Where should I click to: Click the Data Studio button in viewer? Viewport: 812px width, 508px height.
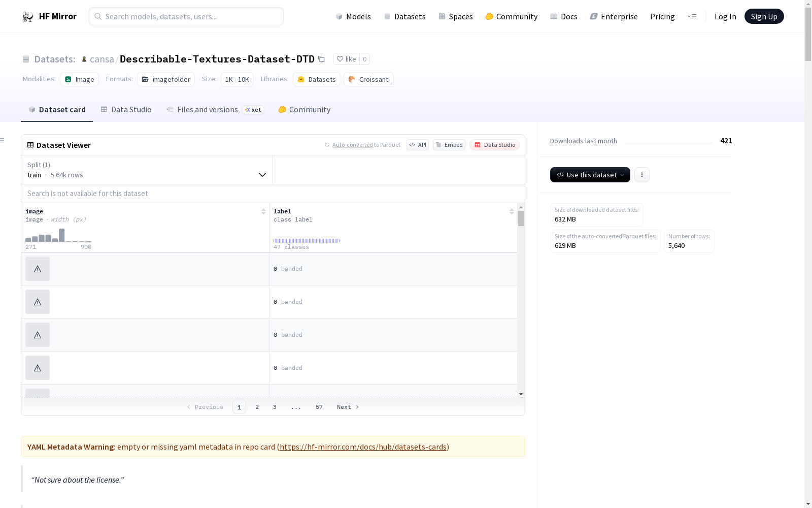click(494, 145)
